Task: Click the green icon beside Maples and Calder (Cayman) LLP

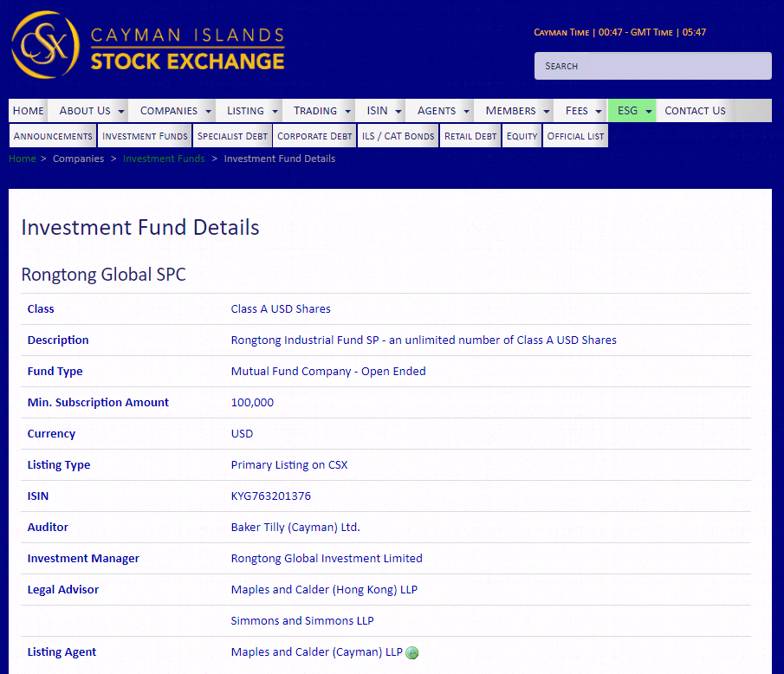Action: tap(412, 653)
